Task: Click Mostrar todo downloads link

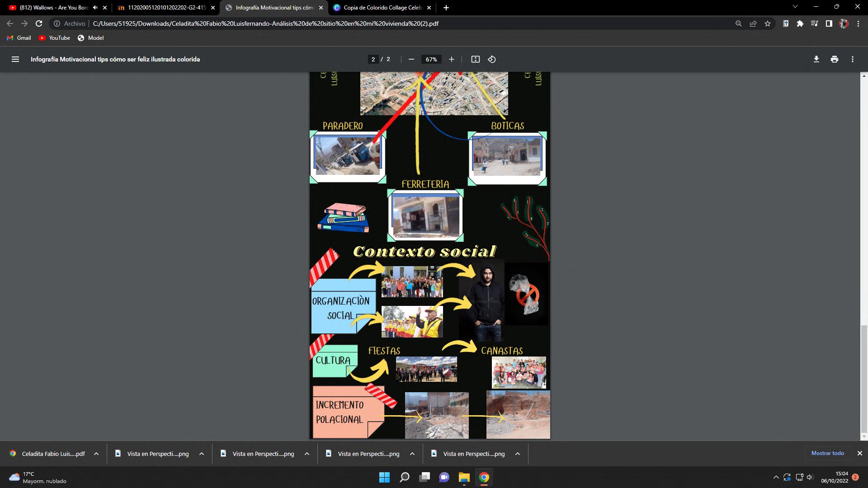Action: coord(827,453)
